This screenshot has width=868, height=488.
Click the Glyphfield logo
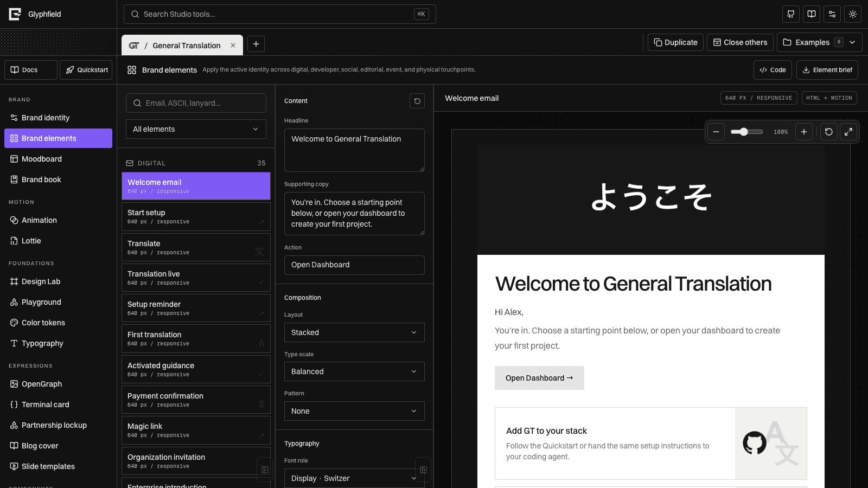point(15,14)
